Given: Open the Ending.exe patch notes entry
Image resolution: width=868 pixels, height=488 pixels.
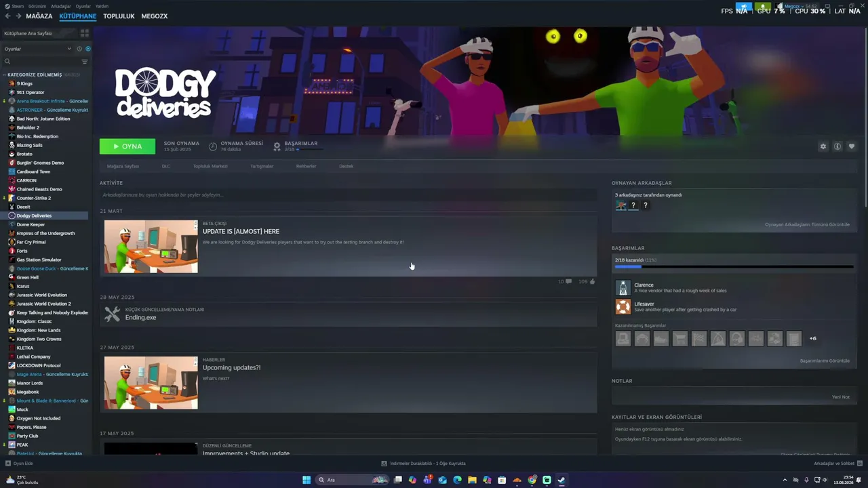Looking at the screenshot, I should click(349, 314).
